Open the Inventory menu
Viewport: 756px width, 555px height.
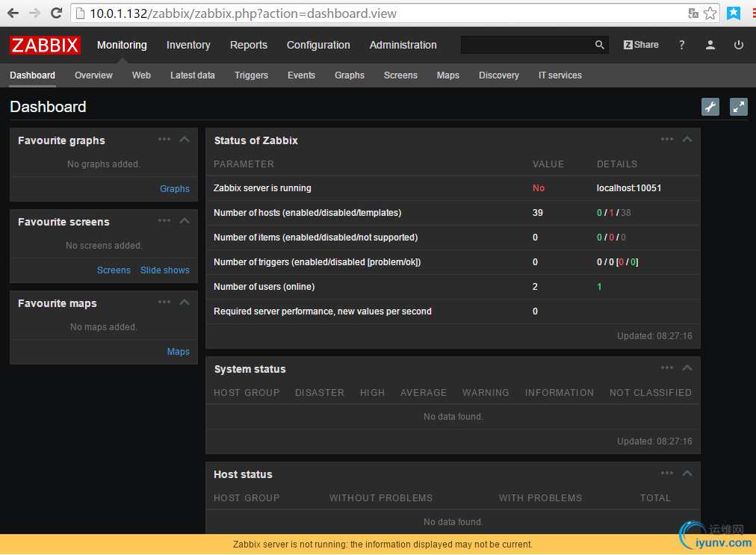[x=188, y=45]
